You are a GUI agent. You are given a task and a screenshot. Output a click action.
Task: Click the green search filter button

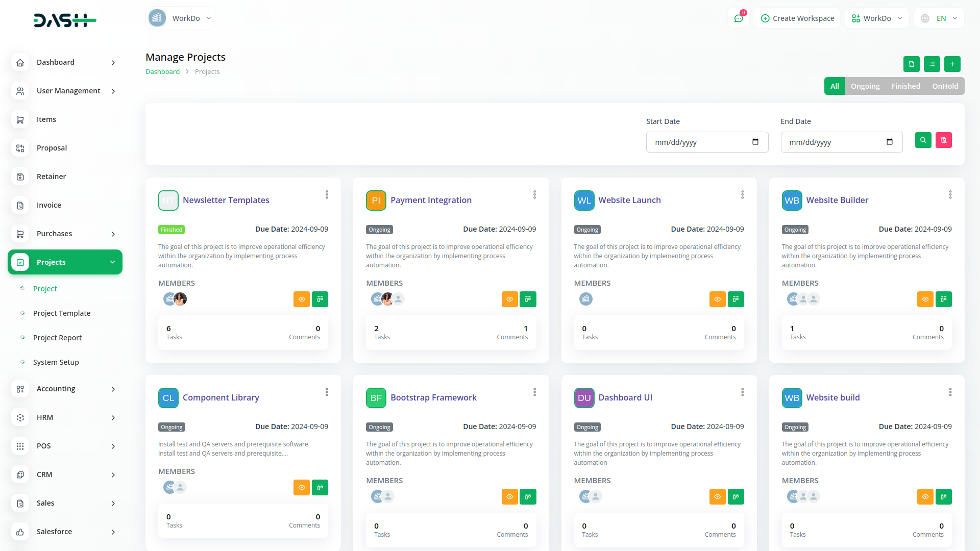pyautogui.click(x=923, y=140)
